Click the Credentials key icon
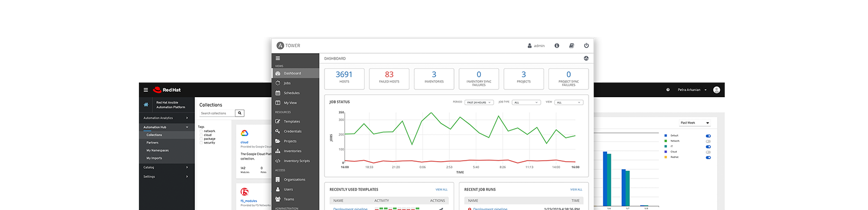Screen dimensions: 868x210 [278, 131]
